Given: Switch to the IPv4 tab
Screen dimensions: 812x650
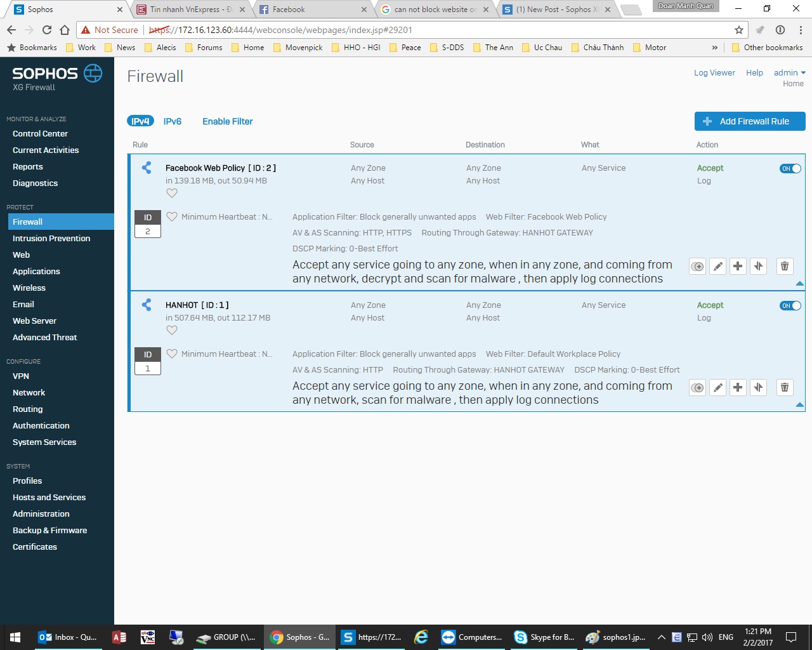Looking at the screenshot, I should pos(140,121).
